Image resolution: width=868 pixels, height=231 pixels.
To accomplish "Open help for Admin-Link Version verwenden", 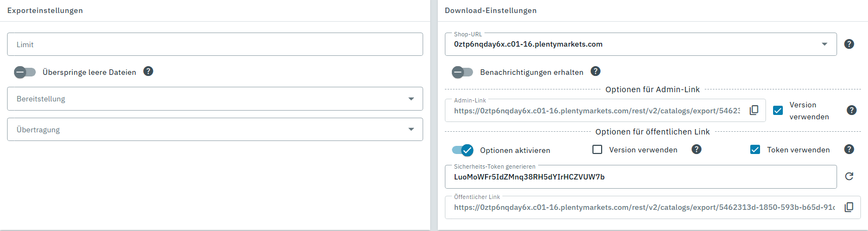I will click(851, 110).
